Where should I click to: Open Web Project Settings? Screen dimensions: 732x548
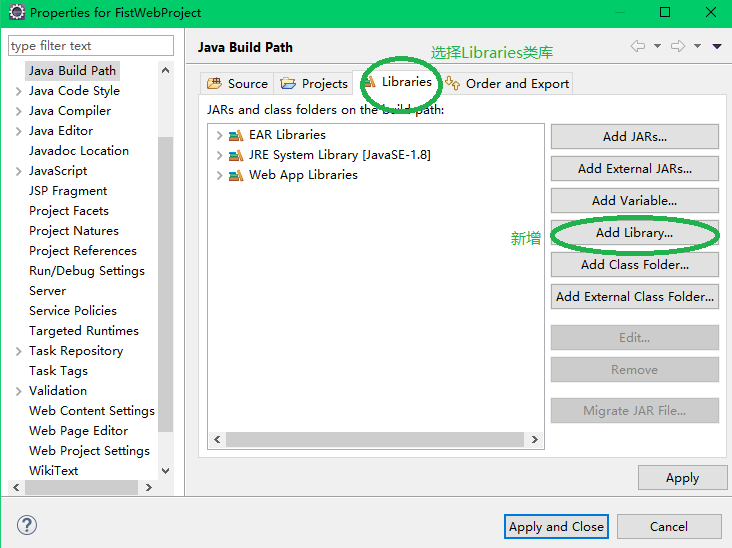[x=89, y=451]
